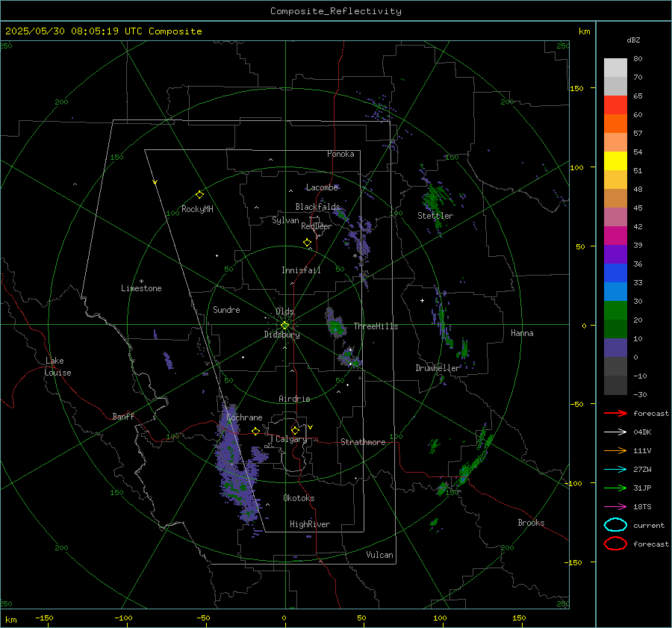Select the orange 111V arrow icon
The image size is (672, 628).
point(615,450)
